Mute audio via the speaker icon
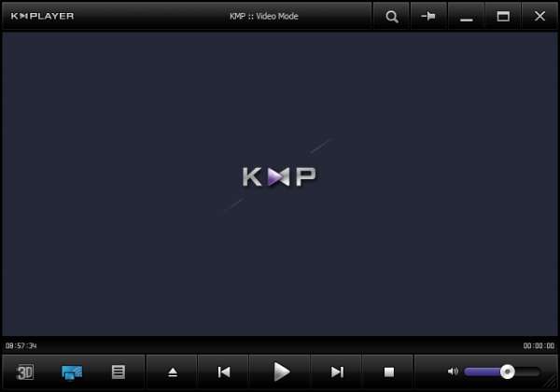This screenshot has width=560, height=392. pos(453,371)
